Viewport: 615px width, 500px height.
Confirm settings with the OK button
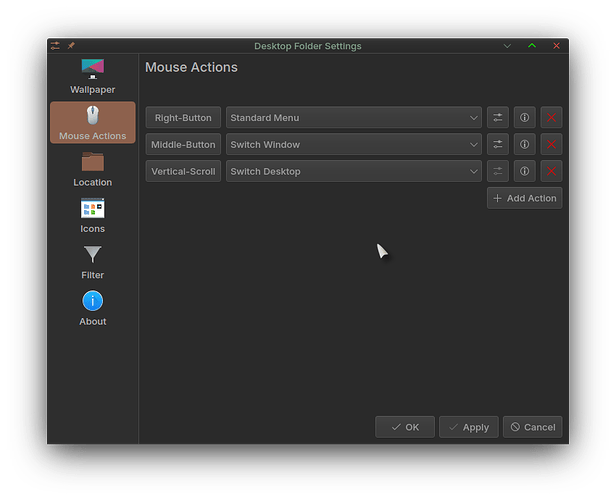(405, 427)
